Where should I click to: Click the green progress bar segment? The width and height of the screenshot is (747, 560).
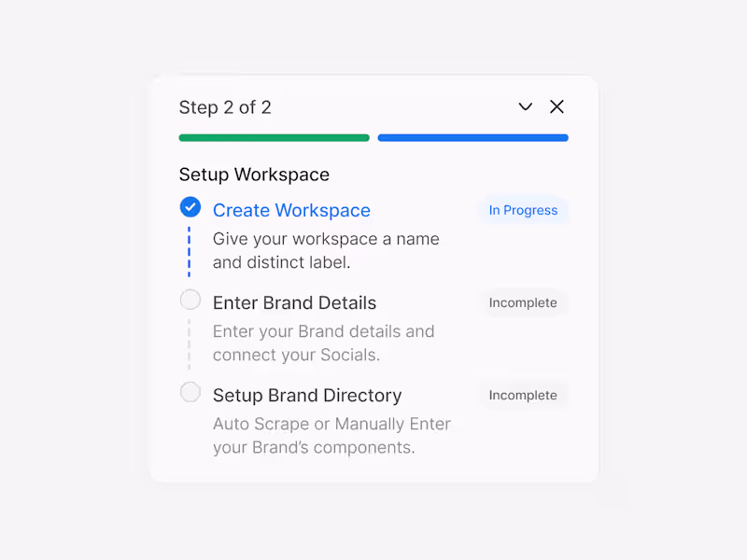click(274, 138)
